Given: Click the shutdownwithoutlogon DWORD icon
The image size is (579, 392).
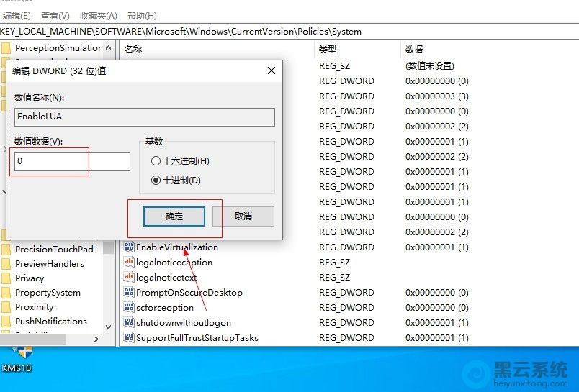Looking at the screenshot, I should click(128, 322).
